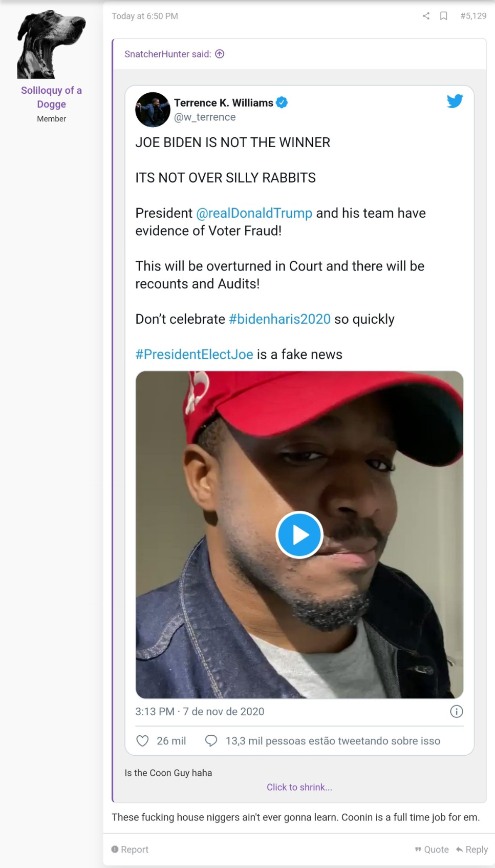The width and height of the screenshot is (495, 868).
Task: Click the tweet author's profile picture
Action: tap(153, 110)
